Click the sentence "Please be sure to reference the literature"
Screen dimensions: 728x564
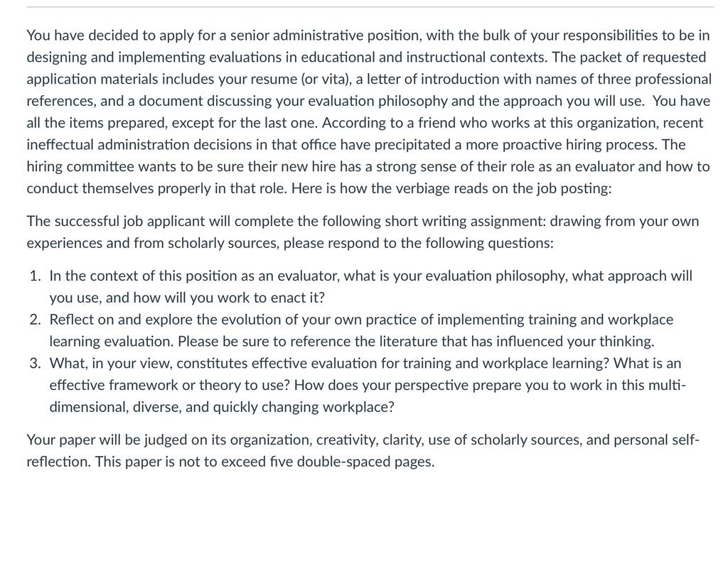[416, 342]
